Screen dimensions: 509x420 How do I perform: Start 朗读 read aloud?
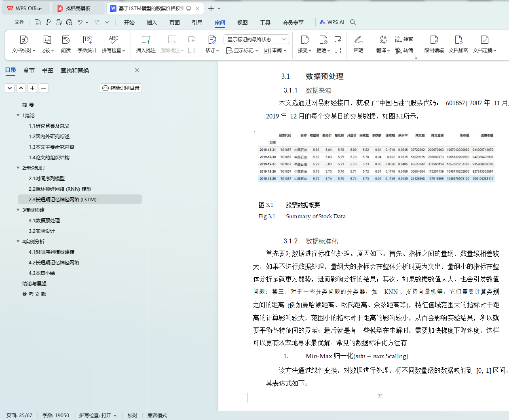(x=66, y=44)
